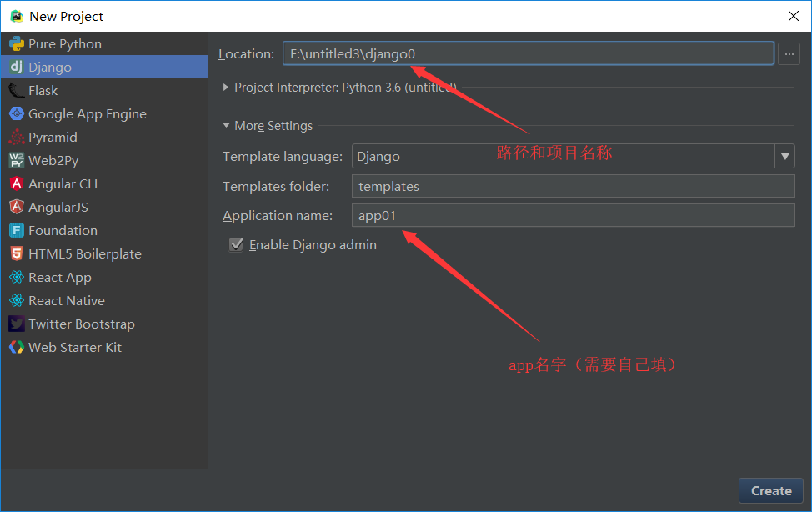
Task: Open the Template language dropdown arrow
Action: (784, 156)
